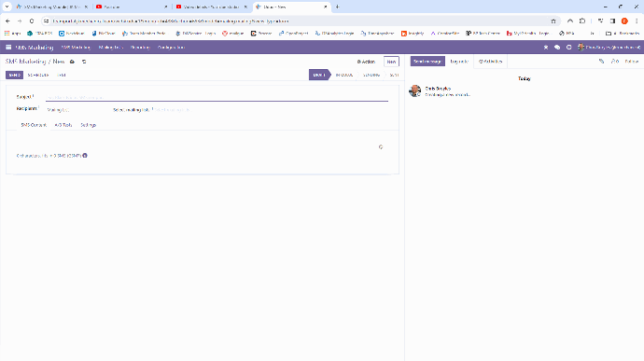The height and width of the screenshot is (361, 644).
Task: Click the author avatar in chatter message
Action: pyautogui.click(x=414, y=90)
